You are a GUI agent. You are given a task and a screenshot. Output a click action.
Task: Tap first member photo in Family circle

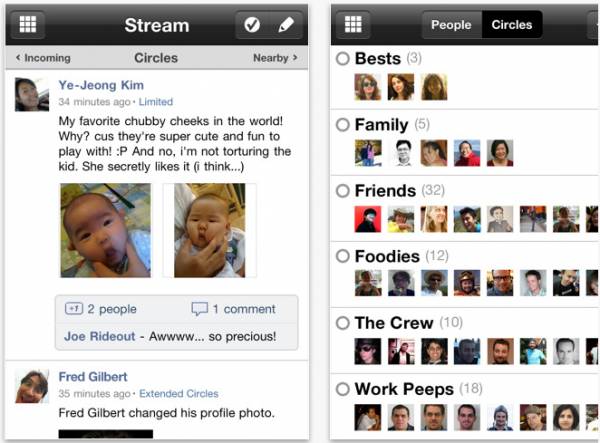tap(368, 153)
